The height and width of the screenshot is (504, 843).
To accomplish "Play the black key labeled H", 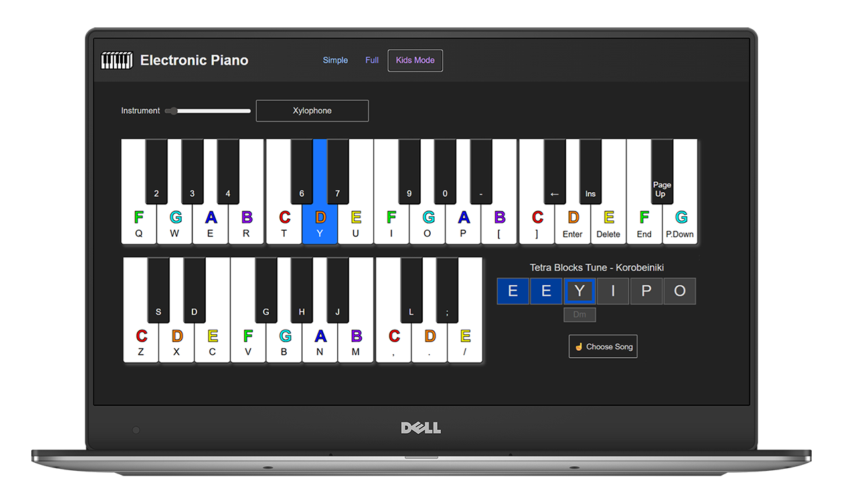I will (302, 290).
